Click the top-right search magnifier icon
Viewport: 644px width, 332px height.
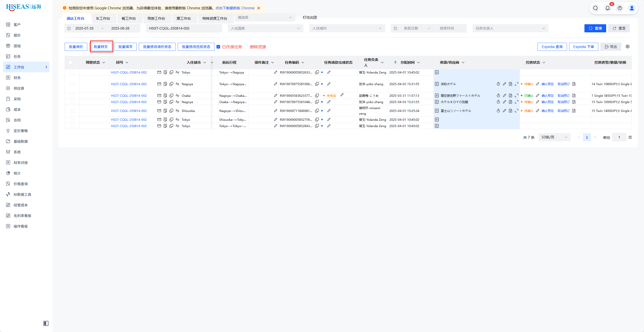point(595,8)
